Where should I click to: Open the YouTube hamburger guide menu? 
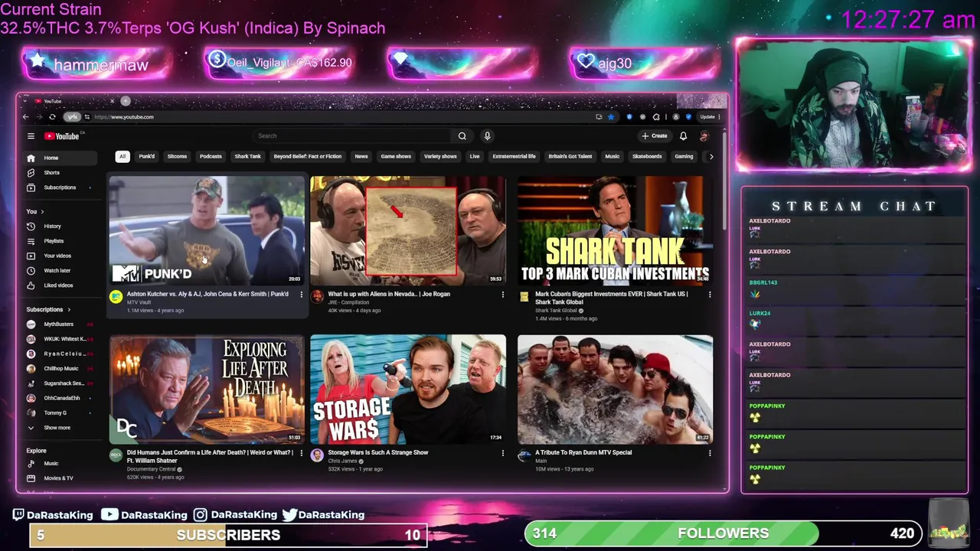coord(31,136)
